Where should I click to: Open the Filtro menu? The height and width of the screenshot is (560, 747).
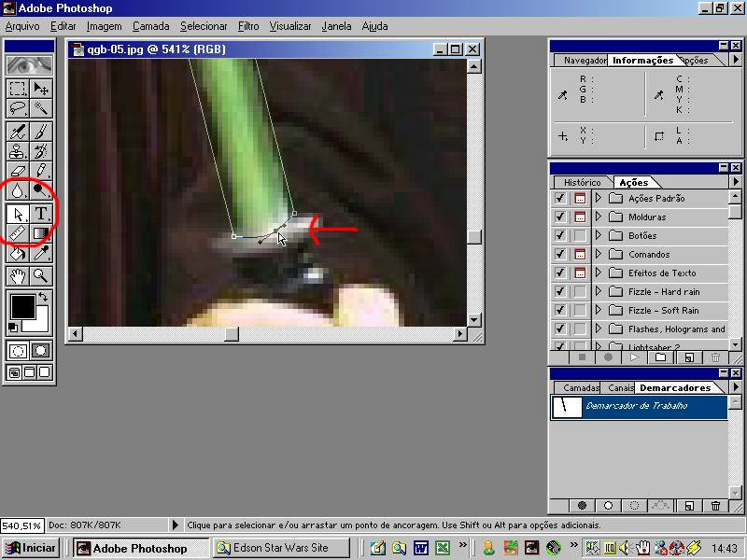pyautogui.click(x=248, y=26)
